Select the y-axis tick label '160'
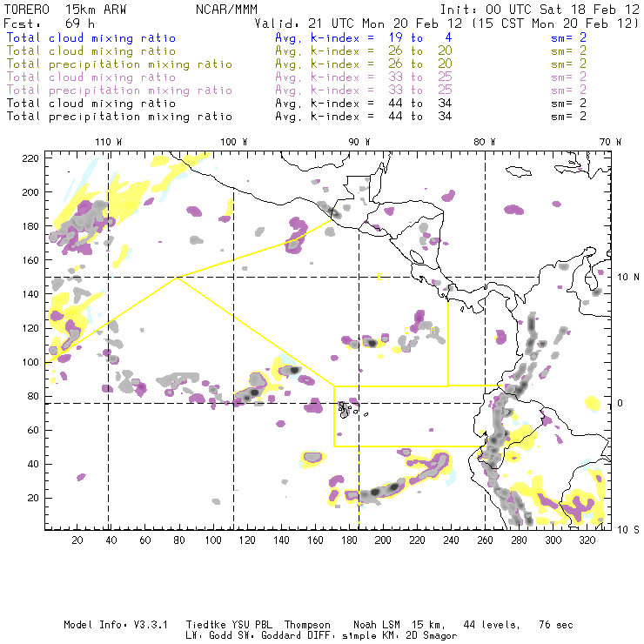Image resolution: width=644 pixels, height=644 pixels. (x=30, y=260)
